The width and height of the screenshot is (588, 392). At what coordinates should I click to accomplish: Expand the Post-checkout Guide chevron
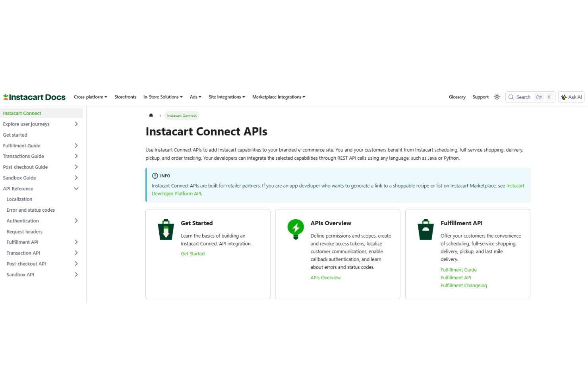pyautogui.click(x=76, y=167)
